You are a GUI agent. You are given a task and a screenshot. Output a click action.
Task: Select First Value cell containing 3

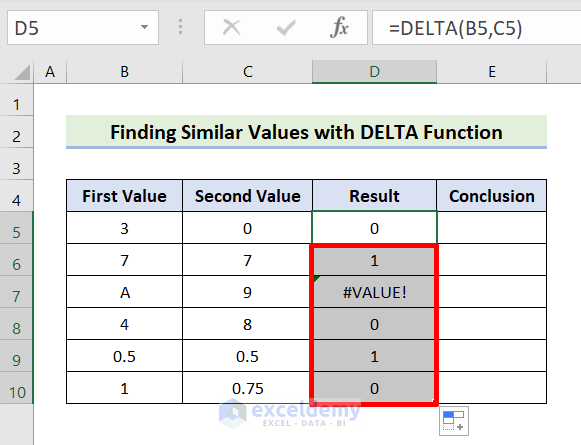tap(124, 228)
